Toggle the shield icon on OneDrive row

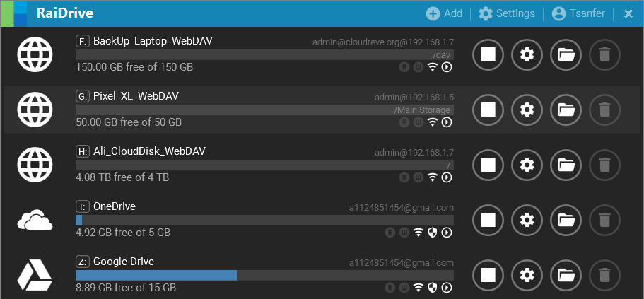point(432,233)
